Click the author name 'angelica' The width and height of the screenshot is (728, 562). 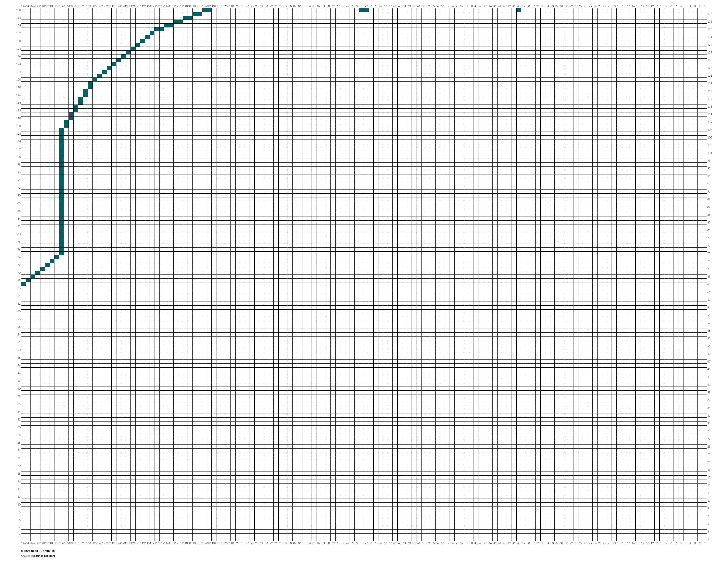[49, 551]
